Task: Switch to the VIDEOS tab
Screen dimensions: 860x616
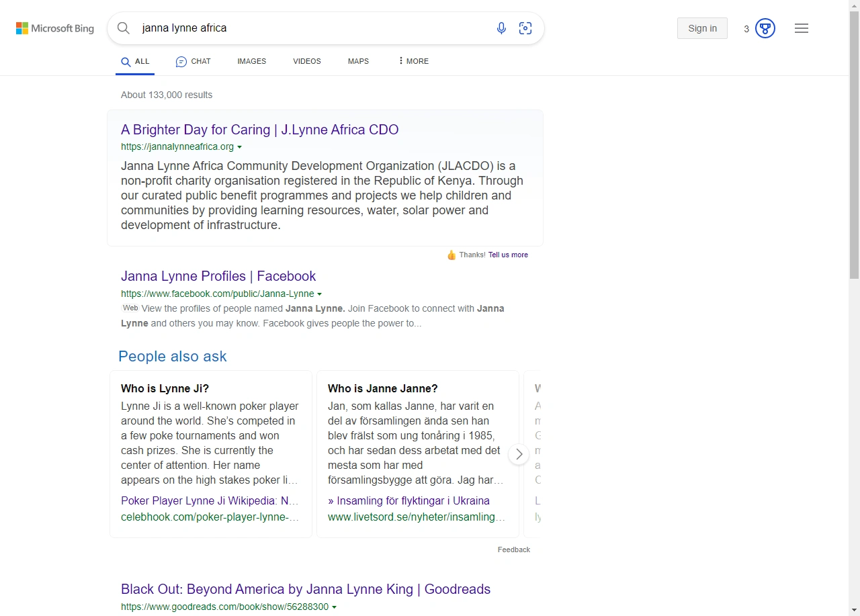Action: (x=306, y=61)
